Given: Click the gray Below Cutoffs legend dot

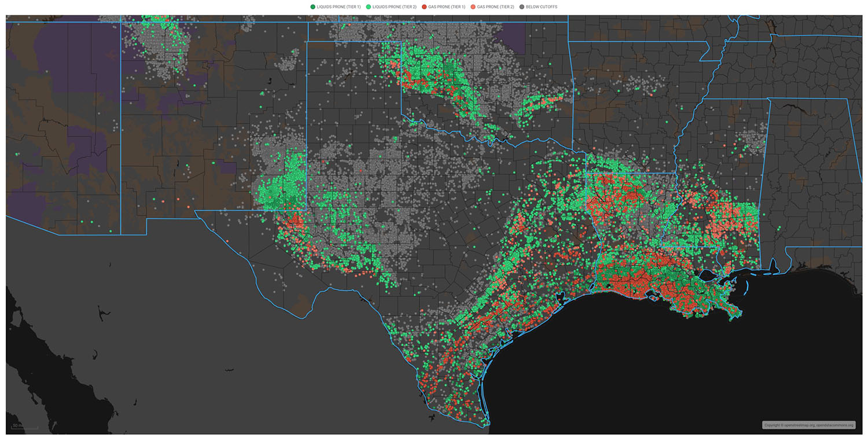Looking at the screenshot, I should (522, 7).
